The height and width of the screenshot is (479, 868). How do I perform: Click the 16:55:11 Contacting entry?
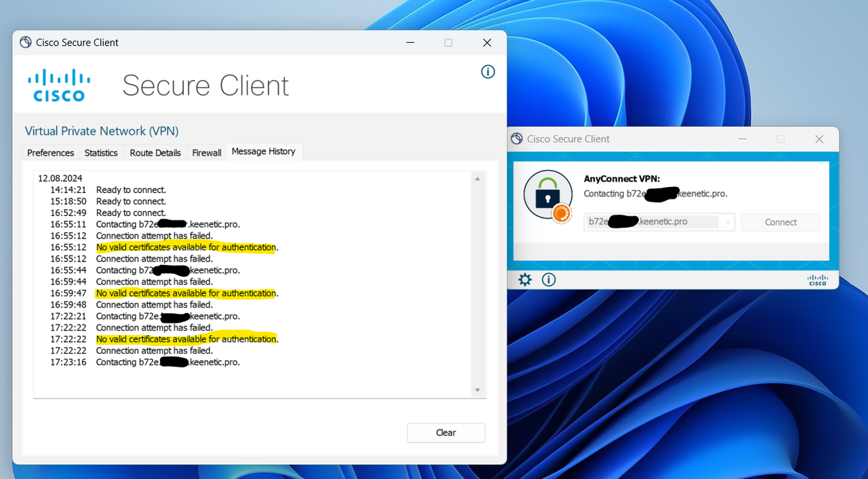[x=145, y=224]
